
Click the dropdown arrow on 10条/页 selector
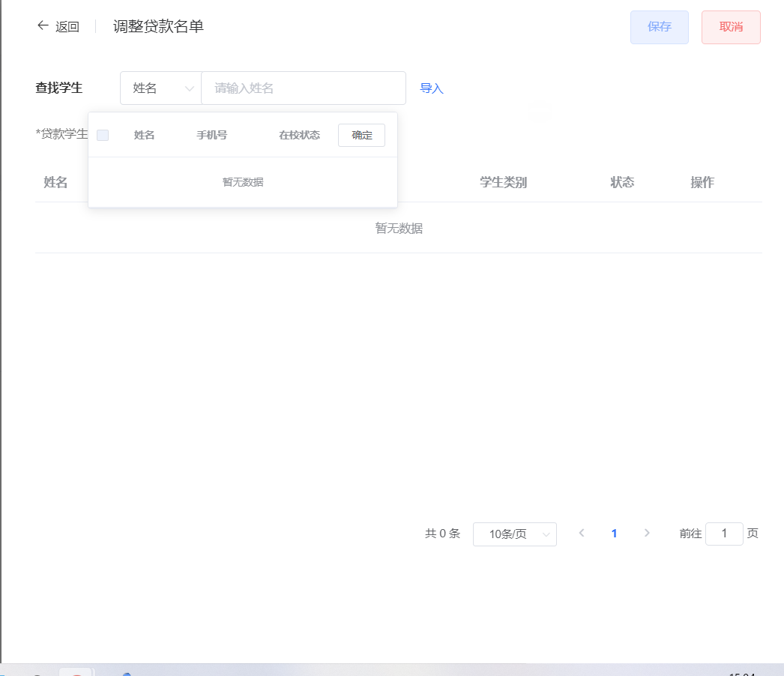(546, 534)
